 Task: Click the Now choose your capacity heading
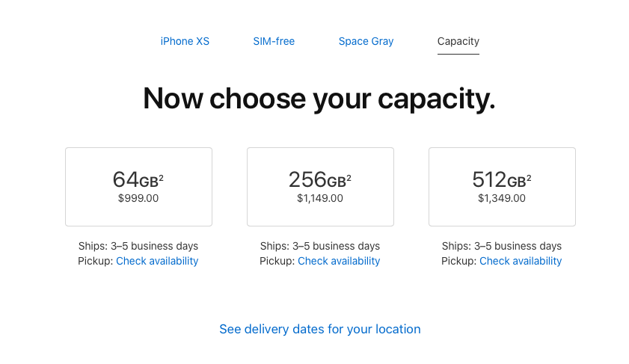tap(319, 99)
